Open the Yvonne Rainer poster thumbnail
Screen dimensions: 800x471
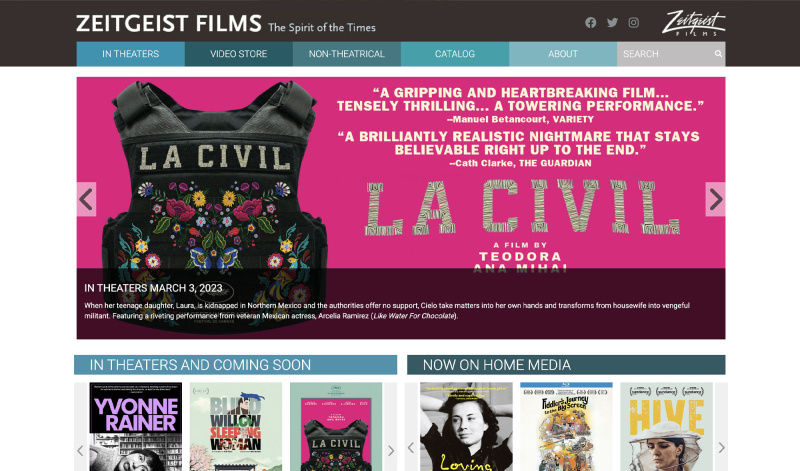pyautogui.click(x=136, y=427)
